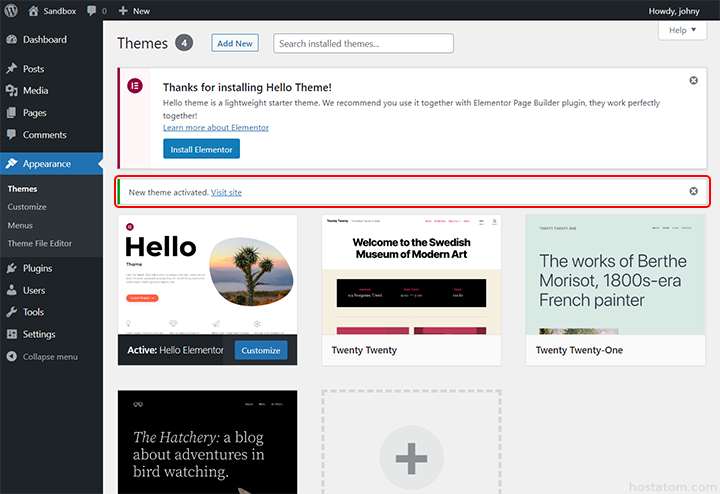The width and height of the screenshot is (720, 494).
Task: Go to the Dashboard menu item
Action: (44, 40)
